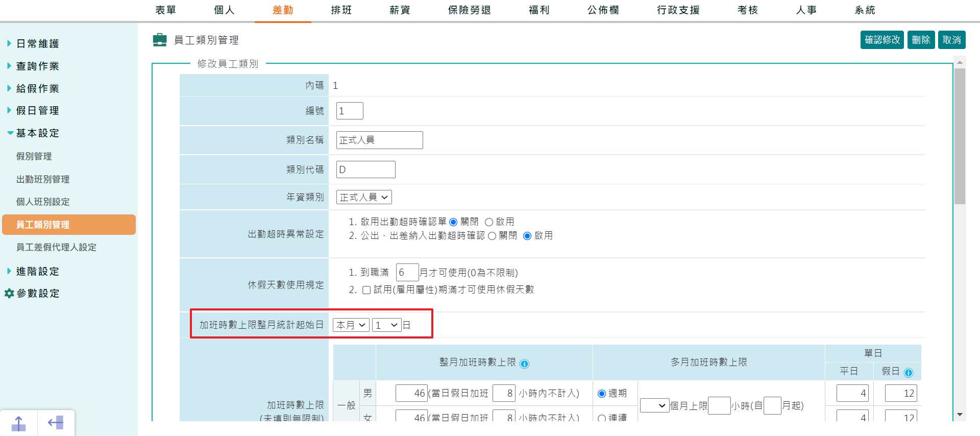Click the 確認修改 button
The image size is (980, 436).
pos(883,40)
